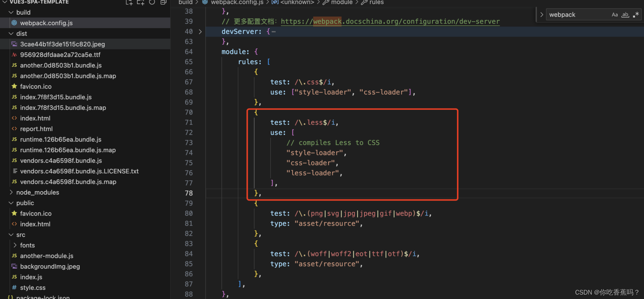Click the JS icon of index.7f8f3d15.bundle.js.map
Screen dimensions: 644x299
click(14, 107)
